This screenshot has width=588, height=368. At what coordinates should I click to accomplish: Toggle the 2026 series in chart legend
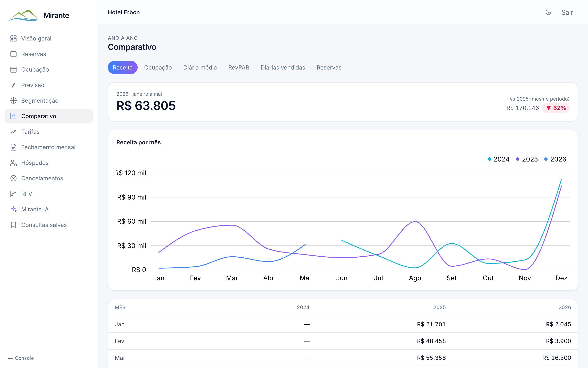point(555,159)
